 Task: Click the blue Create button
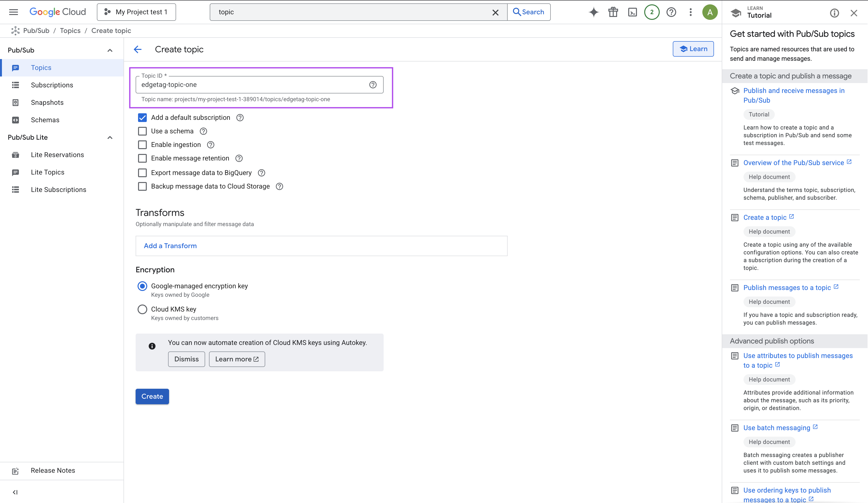152,396
